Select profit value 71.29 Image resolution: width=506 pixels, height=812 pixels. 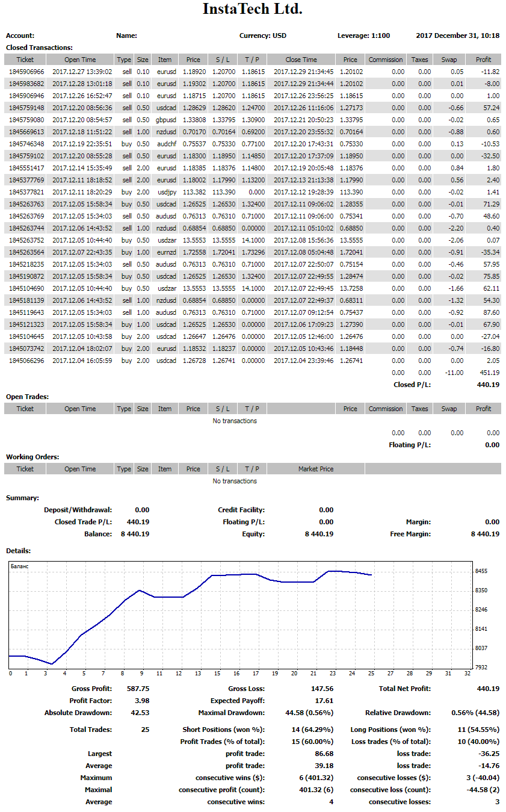click(x=492, y=204)
